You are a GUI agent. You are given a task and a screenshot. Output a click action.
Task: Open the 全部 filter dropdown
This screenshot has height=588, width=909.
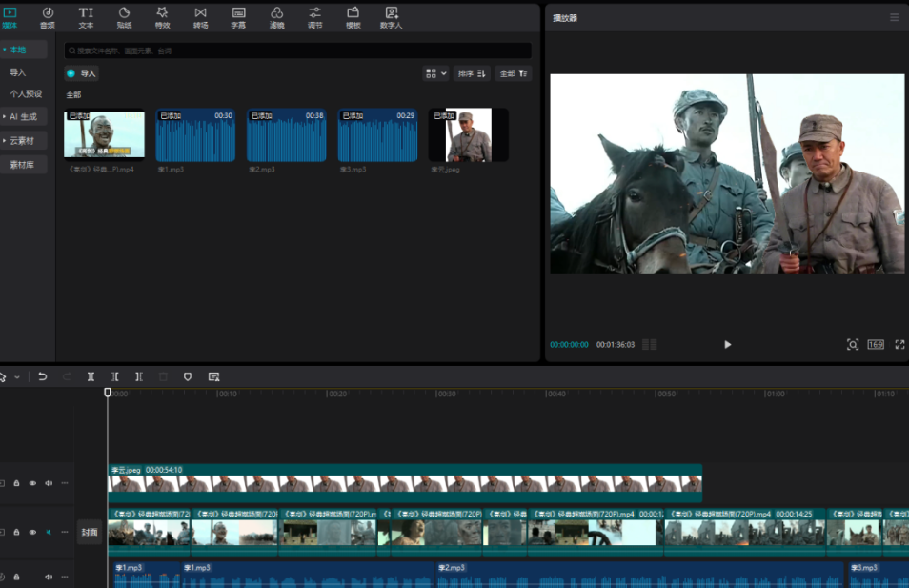(514, 73)
